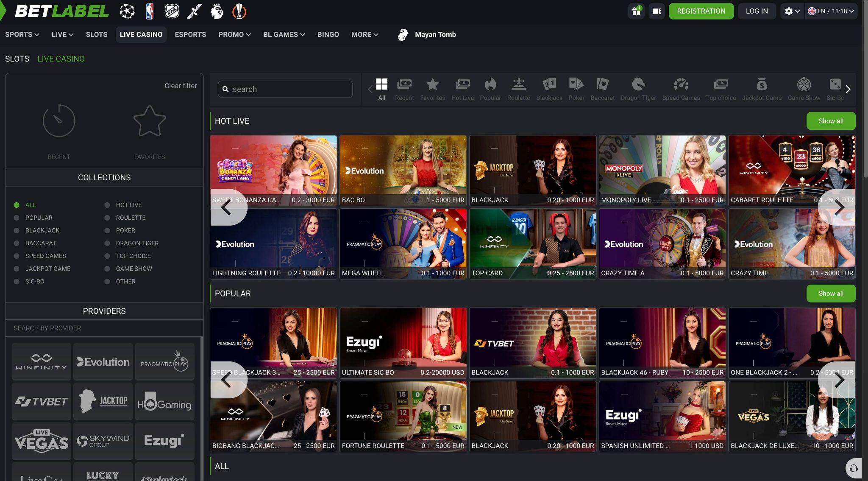Focus the game search field
The width and height of the screenshot is (868, 481).
tap(285, 89)
